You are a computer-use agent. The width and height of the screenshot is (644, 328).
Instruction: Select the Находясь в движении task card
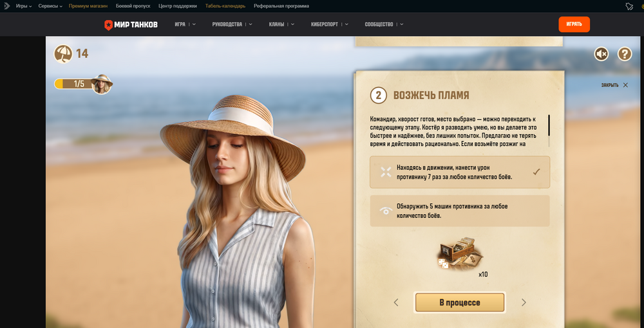click(x=460, y=172)
